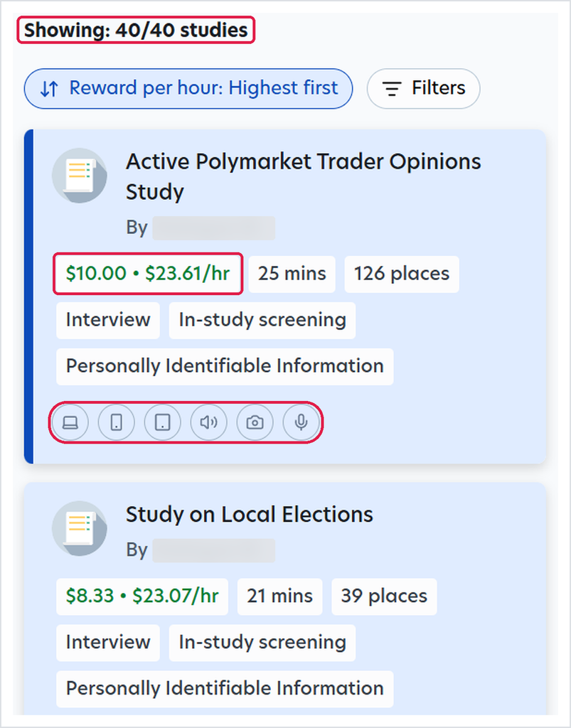Click the Showing: 40/40 studies heading
Screen dimensions: 571x728
[x=136, y=30]
